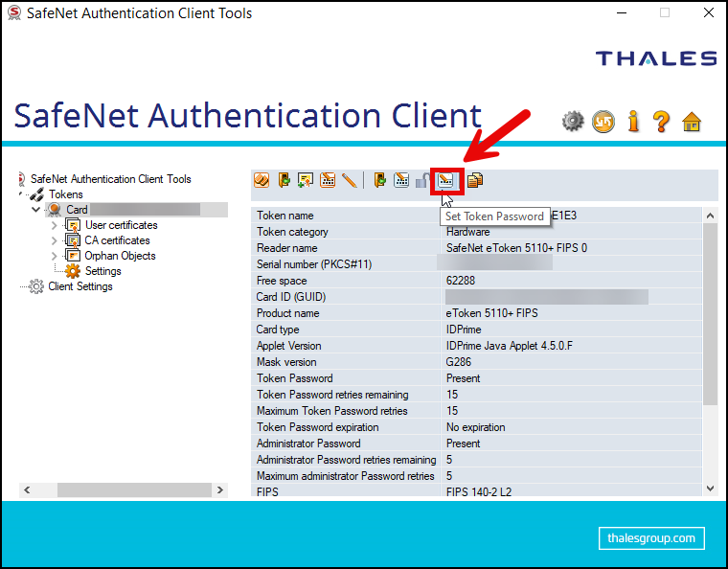This screenshot has width=728, height=569.
Task: Go to Home using the house icon
Action: 692,121
